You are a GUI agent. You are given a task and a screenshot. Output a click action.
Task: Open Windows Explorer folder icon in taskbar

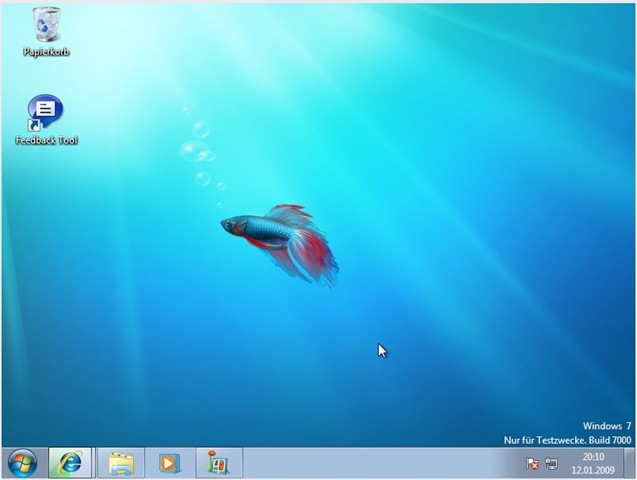(x=121, y=463)
